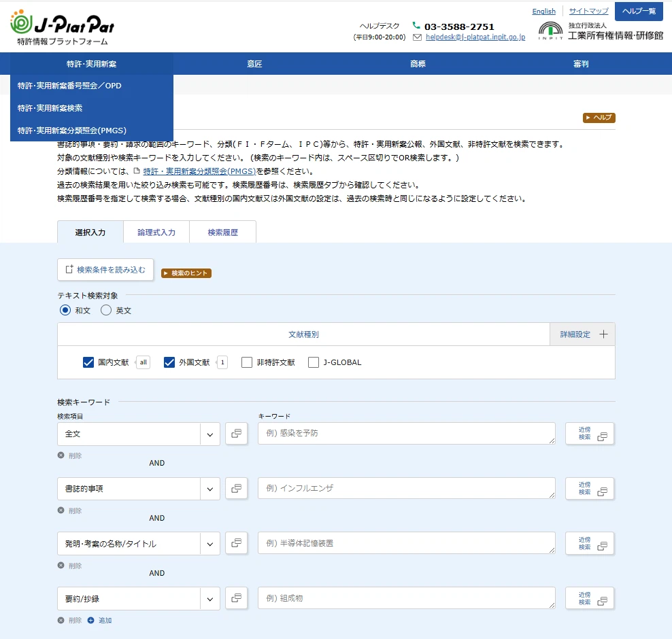
Task: Click keyword field with インフルエンザ placeholder
Action: [406, 488]
